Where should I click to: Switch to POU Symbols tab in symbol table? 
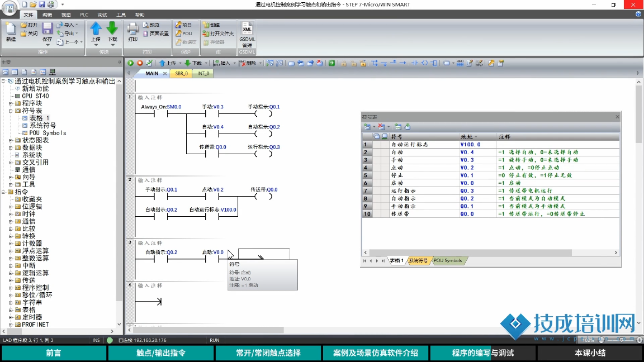pos(448,261)
